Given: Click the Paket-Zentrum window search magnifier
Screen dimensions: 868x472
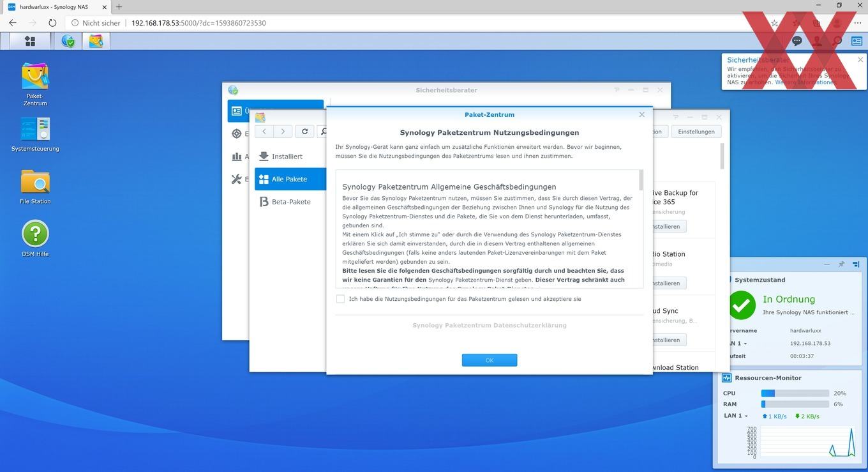Looking at the screenshot, I should coord(323,131).
